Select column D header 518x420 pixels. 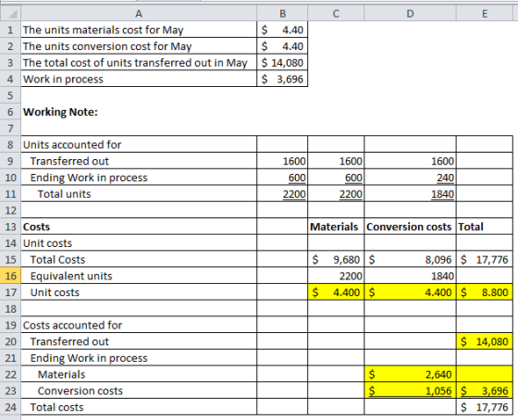pyautogui.click(x=410, y=14)
